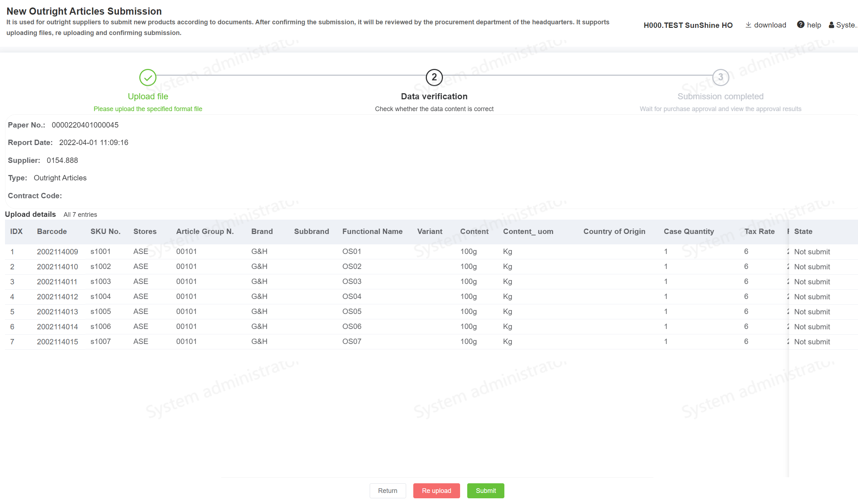The height and width of the screenshot is (504, 858).
Task: Click the Paper No. value 0000220401000045
Action: [x=85, y=125]
